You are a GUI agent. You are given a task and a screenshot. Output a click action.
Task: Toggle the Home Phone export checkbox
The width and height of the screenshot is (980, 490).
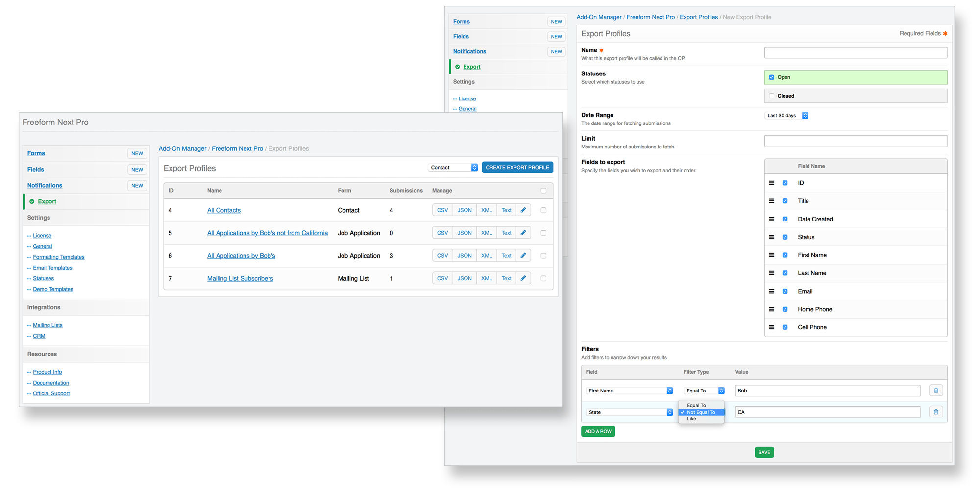click(x=785, y=309)
